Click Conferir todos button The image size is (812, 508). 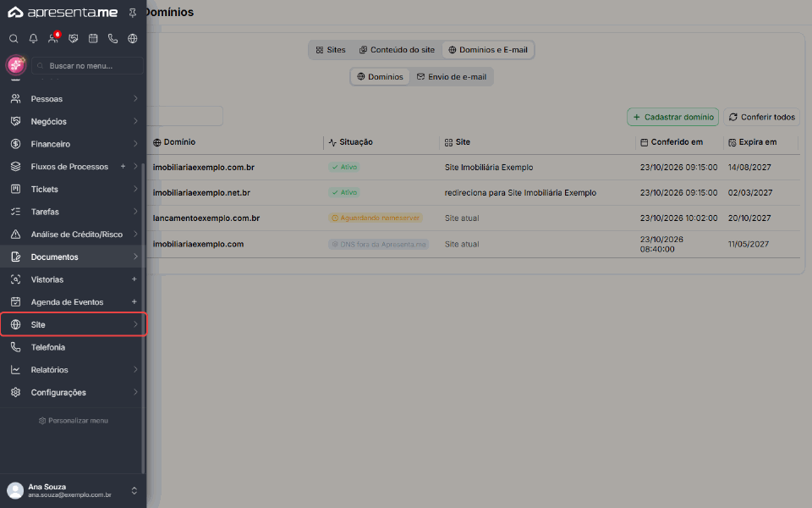(762, 117)
